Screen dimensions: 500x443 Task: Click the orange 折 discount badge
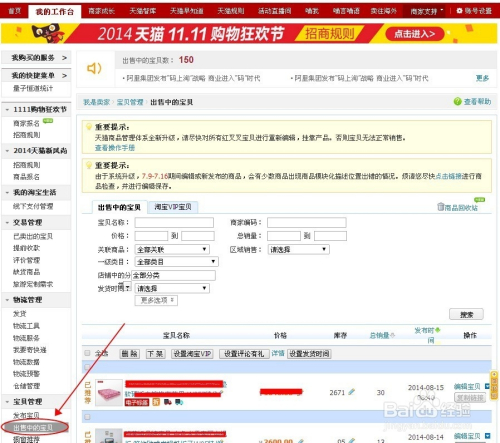(x=156, y=402)
